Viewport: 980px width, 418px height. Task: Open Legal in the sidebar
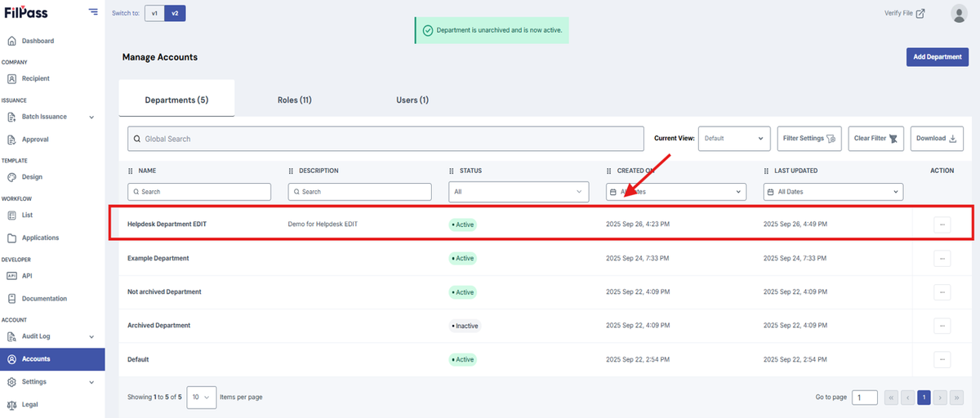tap(30, 404)
